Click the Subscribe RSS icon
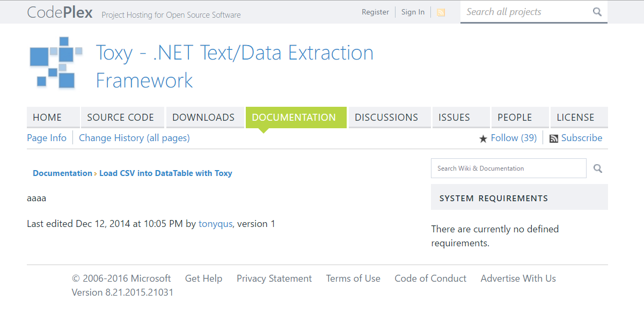The image size is (644, 330). [x=554, y=138]
